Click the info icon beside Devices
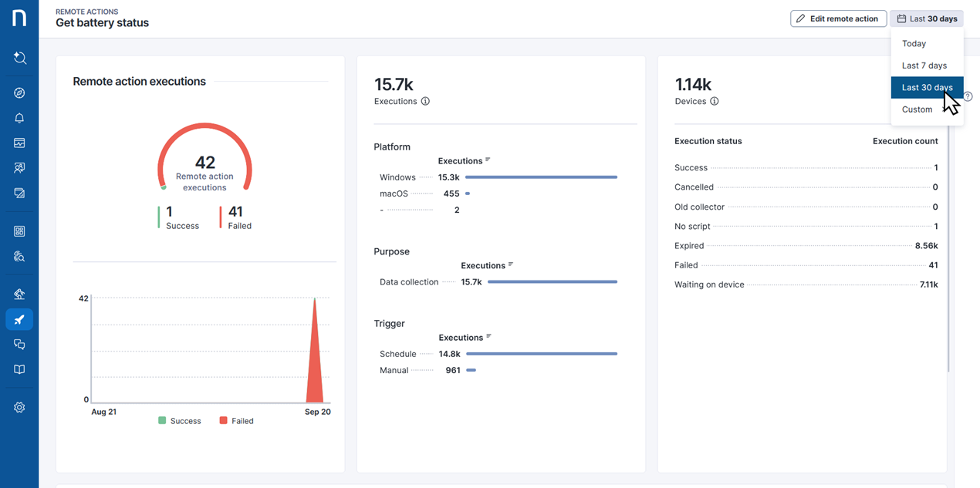980x488 pixels. click(x=715, y=101)
